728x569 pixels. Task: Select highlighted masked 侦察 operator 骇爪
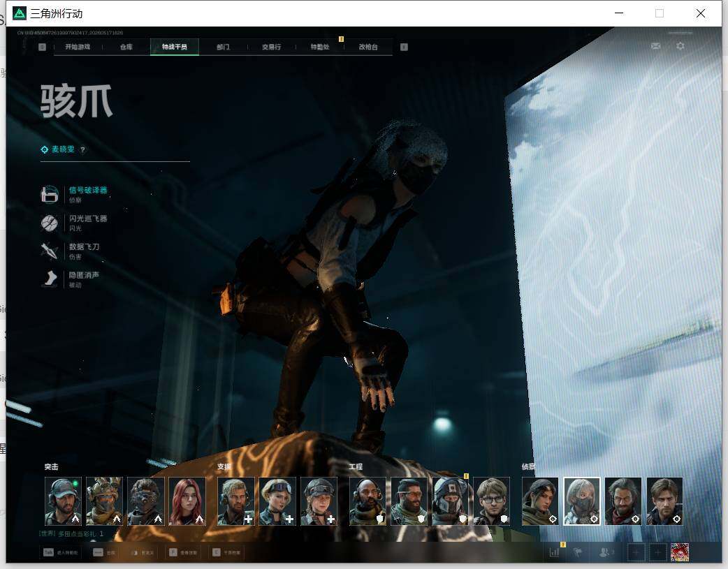coord(582,501)
